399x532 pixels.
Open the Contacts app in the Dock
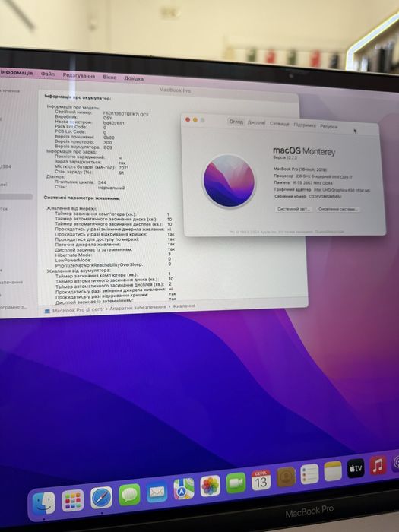tap(286, 477)
